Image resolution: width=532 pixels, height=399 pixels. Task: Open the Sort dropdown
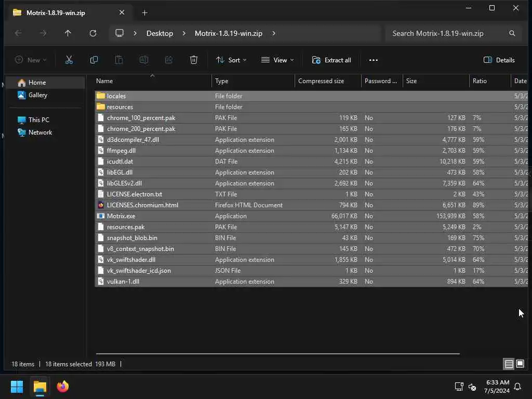tap(231, 60)
